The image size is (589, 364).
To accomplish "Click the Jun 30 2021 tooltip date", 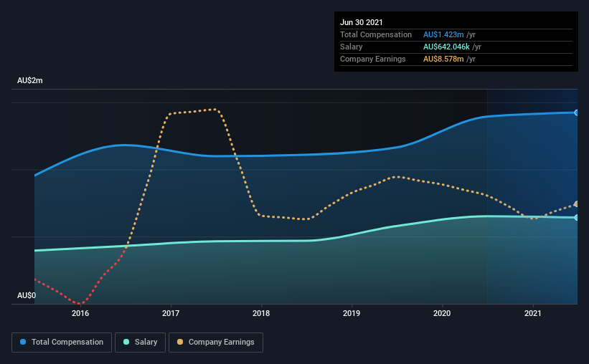I will [362, 22].
